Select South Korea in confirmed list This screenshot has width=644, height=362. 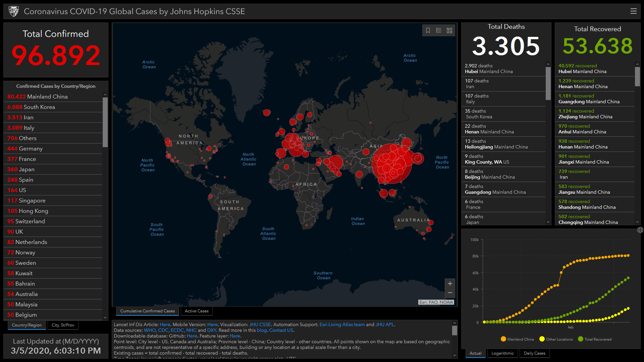click(53, 107)
